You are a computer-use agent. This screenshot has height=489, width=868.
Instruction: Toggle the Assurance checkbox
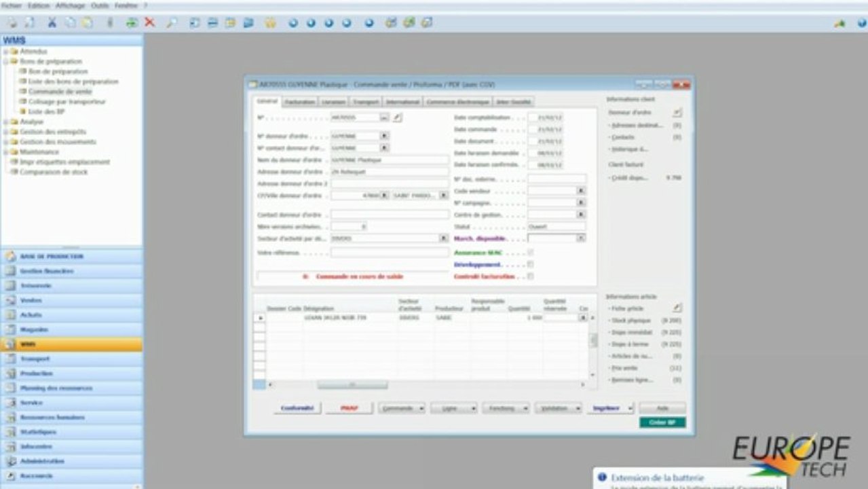tap(531, 253)
